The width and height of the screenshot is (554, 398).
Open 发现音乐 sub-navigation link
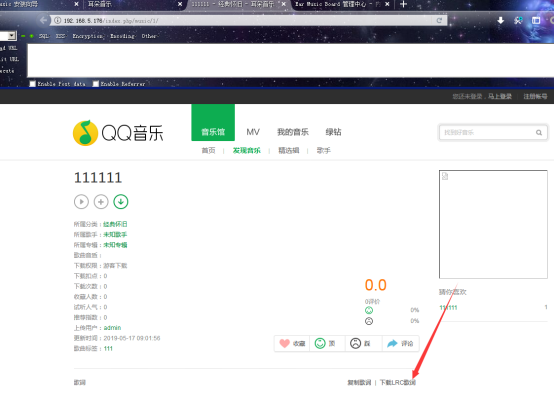pos(247,151)
